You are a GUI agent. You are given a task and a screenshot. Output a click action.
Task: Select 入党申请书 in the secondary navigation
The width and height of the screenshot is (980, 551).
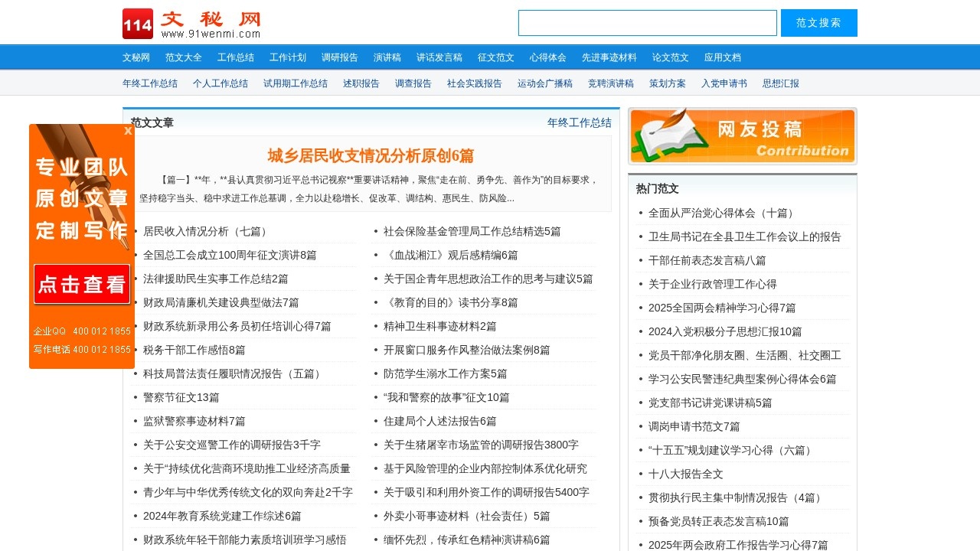point(723,83)
